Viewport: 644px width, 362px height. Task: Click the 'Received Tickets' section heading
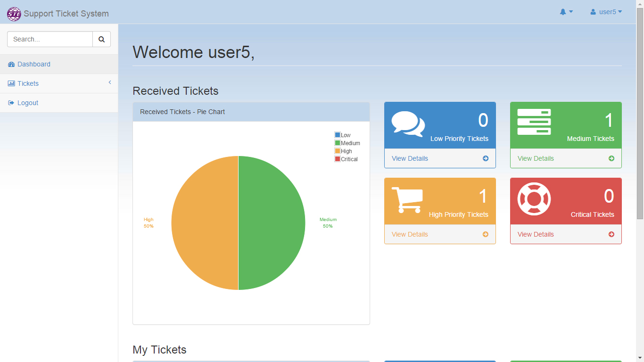175,91
